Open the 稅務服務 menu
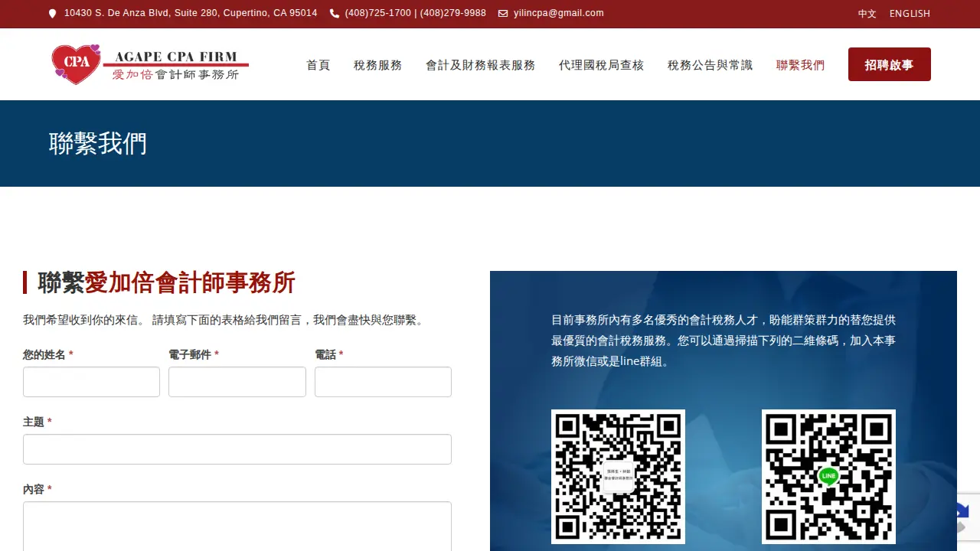980x551 pixels. coord(378,65)
